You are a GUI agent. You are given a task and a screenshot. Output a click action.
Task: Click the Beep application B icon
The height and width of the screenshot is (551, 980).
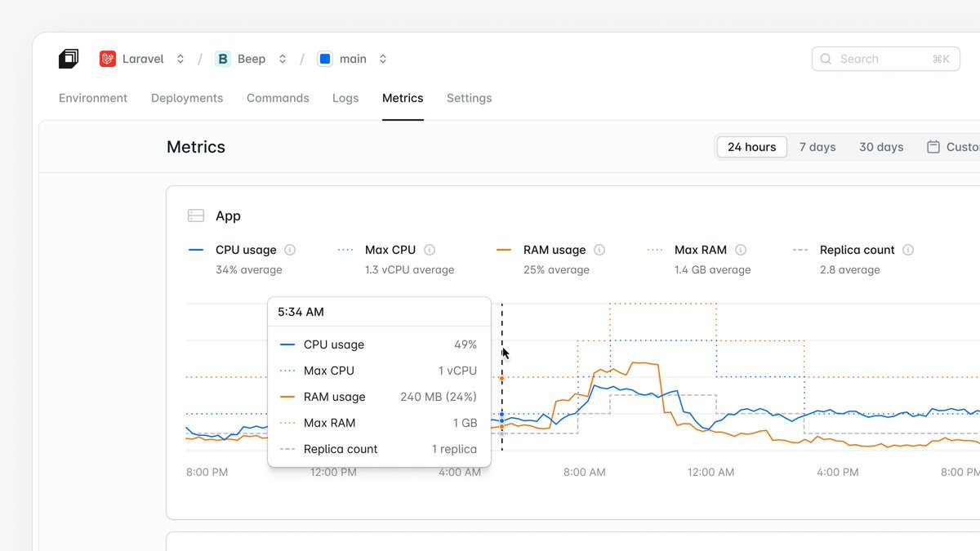[x=223, y=59]
